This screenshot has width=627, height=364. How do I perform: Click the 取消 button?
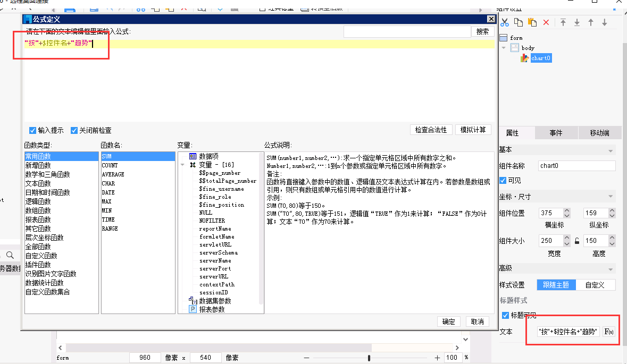tap(478, 321)
